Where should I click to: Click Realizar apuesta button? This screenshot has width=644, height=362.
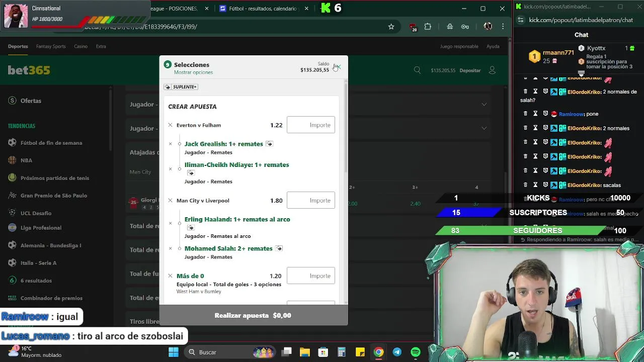coord(254,315)
